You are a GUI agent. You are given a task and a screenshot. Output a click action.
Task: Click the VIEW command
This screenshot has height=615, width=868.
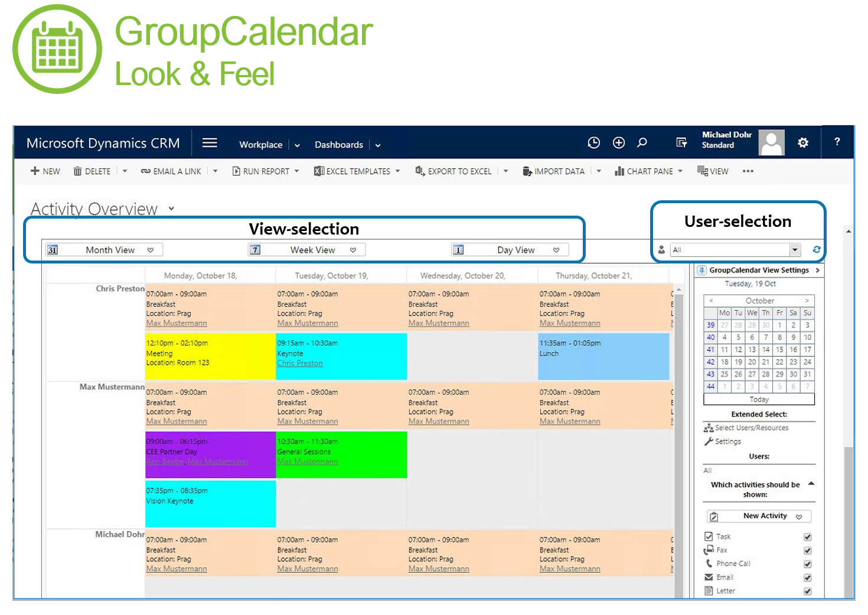point(713,171)
